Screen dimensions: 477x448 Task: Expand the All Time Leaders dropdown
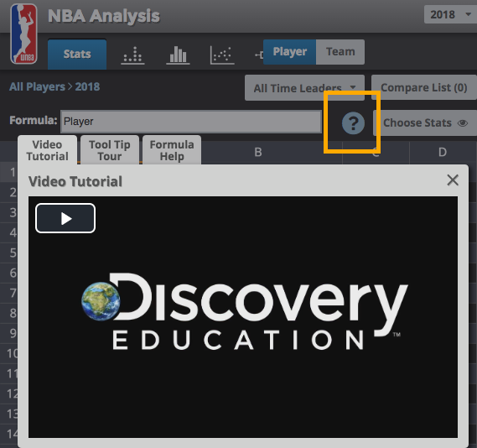coord(304,88)
